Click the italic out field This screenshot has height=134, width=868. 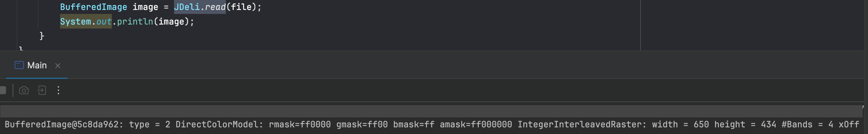[x=104, y=22]
